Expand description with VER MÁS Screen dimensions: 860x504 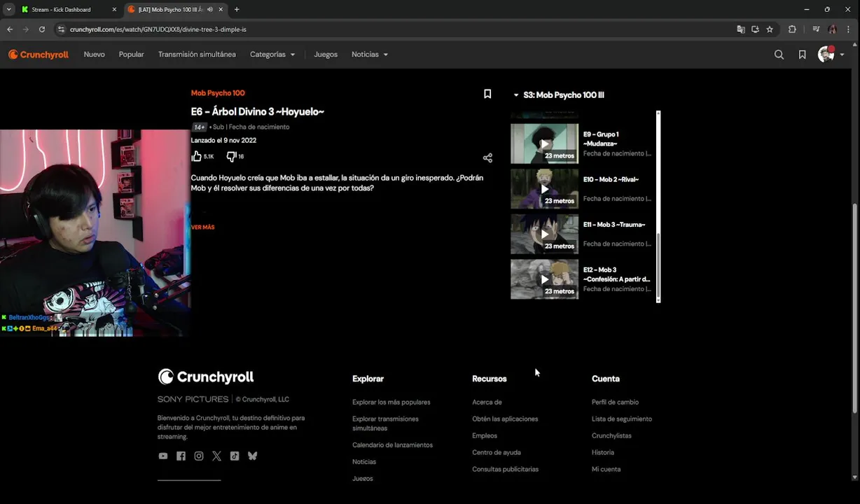tap(202, 227)
